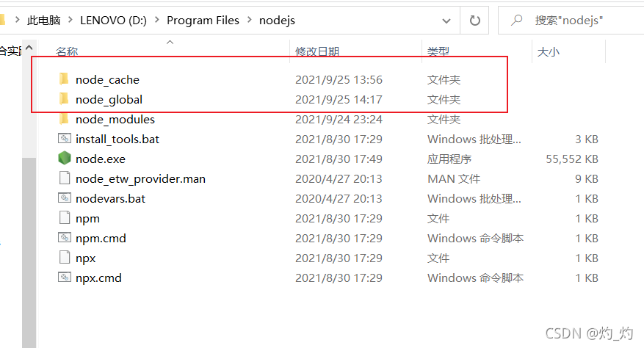This screenshot has height=348, width=644.
Task: Click the 9 KB size cell
Action: 587,178
